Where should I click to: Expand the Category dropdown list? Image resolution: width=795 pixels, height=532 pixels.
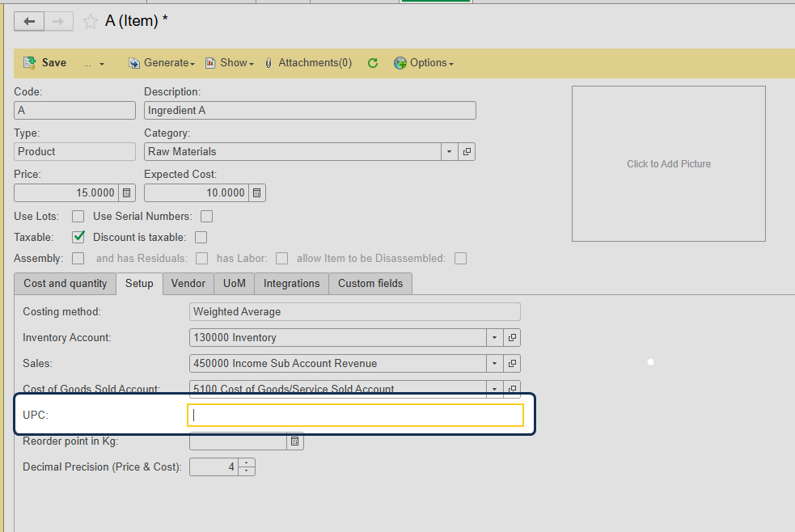pos(450,152)
